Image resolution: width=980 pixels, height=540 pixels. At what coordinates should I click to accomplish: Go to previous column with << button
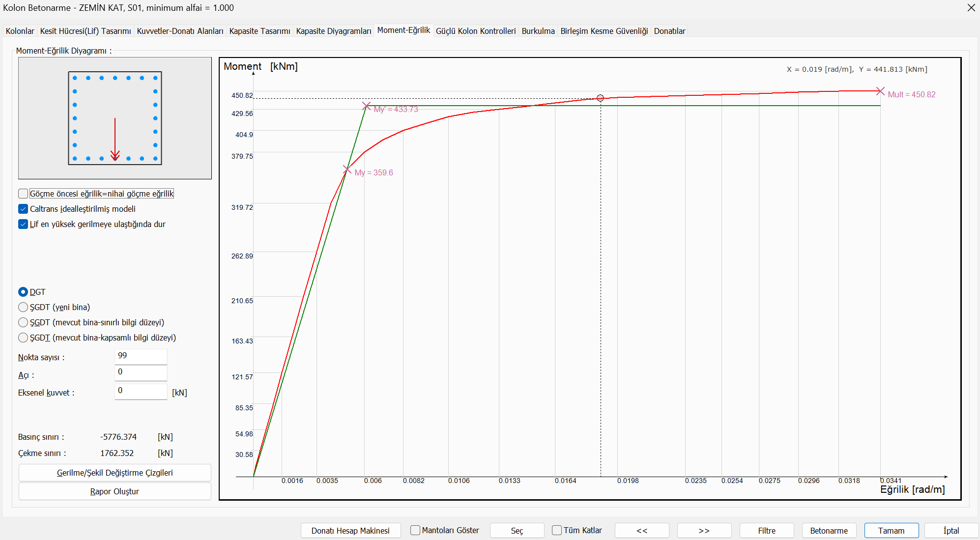click(x=641, y=531)
